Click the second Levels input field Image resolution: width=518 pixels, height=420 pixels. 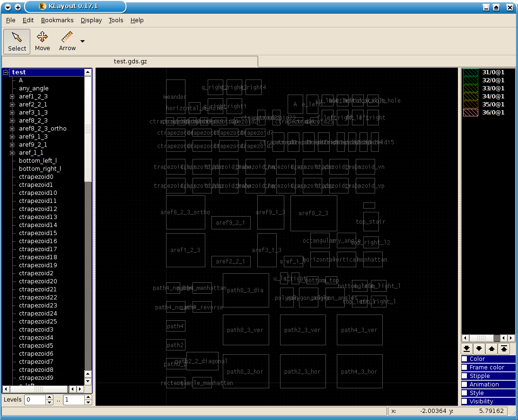point(73,400)
